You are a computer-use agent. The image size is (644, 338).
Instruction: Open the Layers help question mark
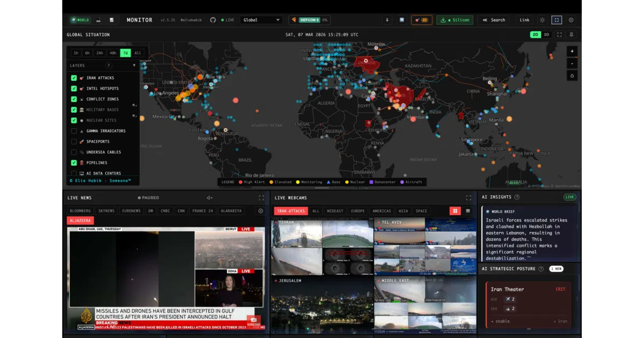coord(108,65)
